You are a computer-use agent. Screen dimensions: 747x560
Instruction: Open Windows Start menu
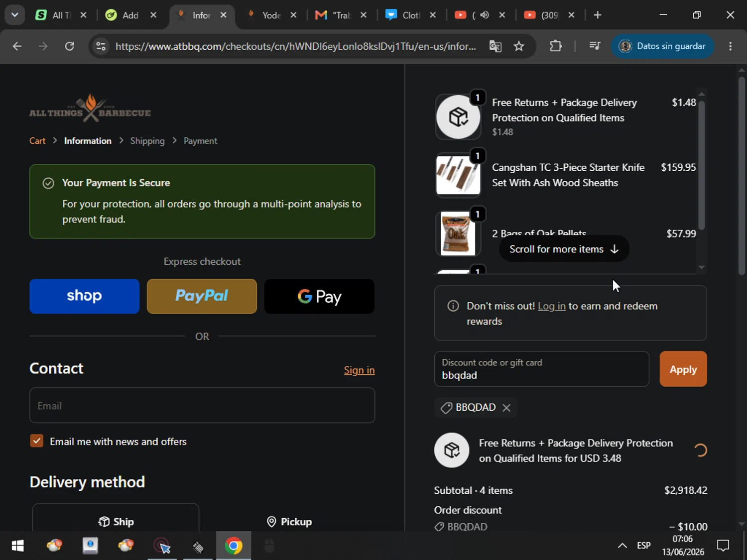pos(17,546)
